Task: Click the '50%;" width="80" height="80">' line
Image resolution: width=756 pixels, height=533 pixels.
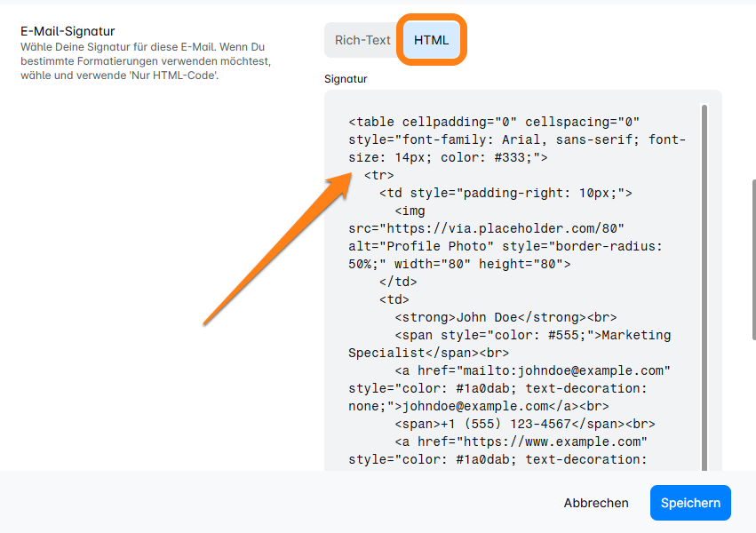Action: point(459,264)
